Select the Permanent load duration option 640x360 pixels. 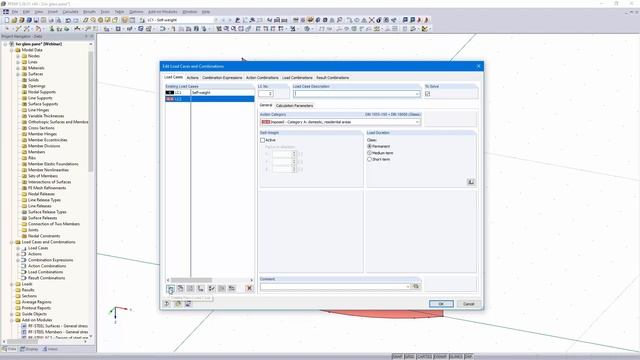click(x=369, y=146)
